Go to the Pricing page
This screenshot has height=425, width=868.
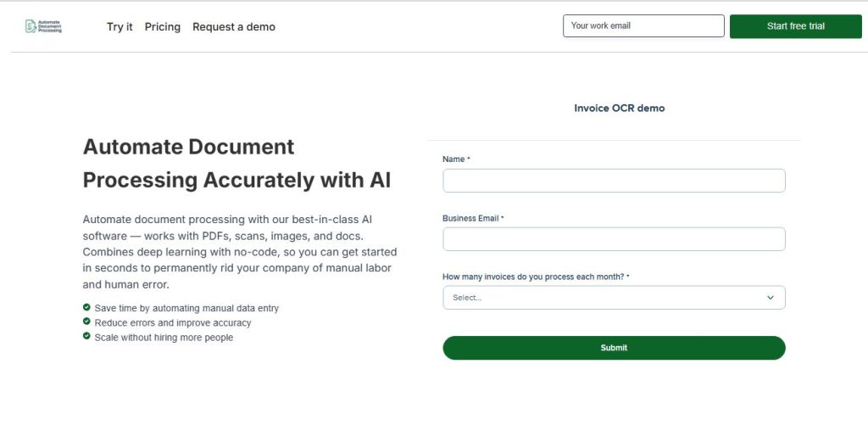162,27
